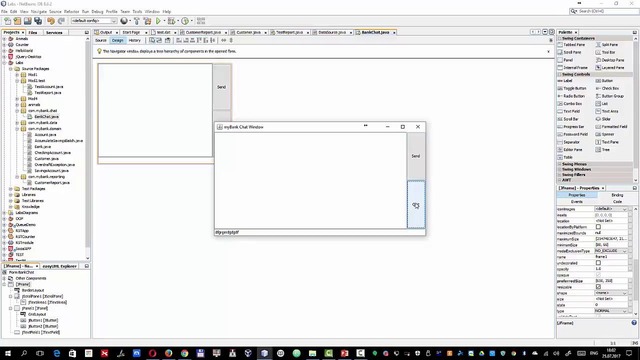The width and height of the screenshot is (640, 360).
Task: Click the Save All toolbar icon
Action: coord(38,21)
